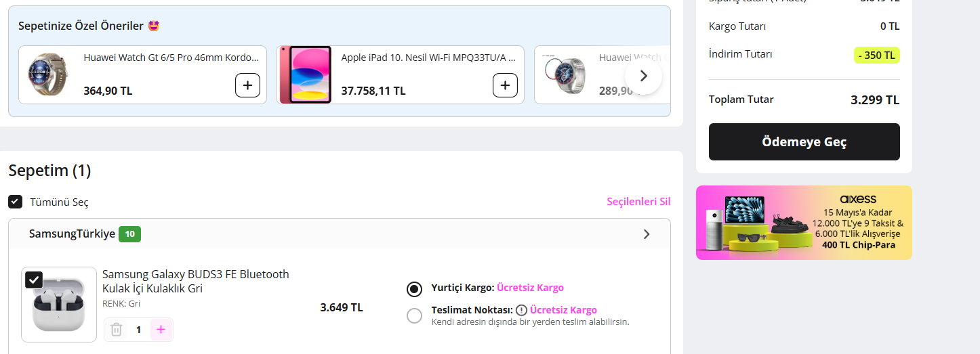Click the Huawei Watch Gt 6/5 Pro 46mm title
This screenshot has height=354, width=980.
[171, 58]
